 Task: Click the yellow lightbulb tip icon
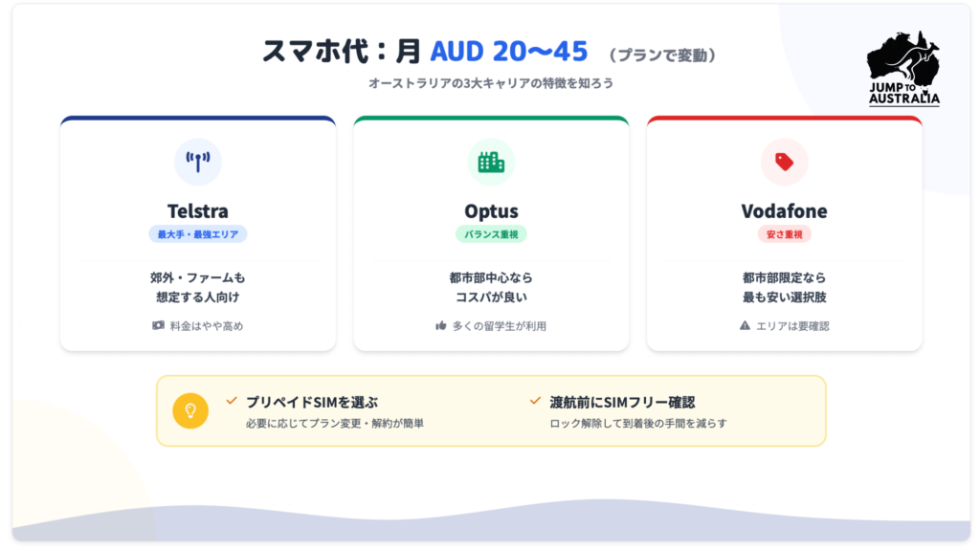click(x=190, y=410)
